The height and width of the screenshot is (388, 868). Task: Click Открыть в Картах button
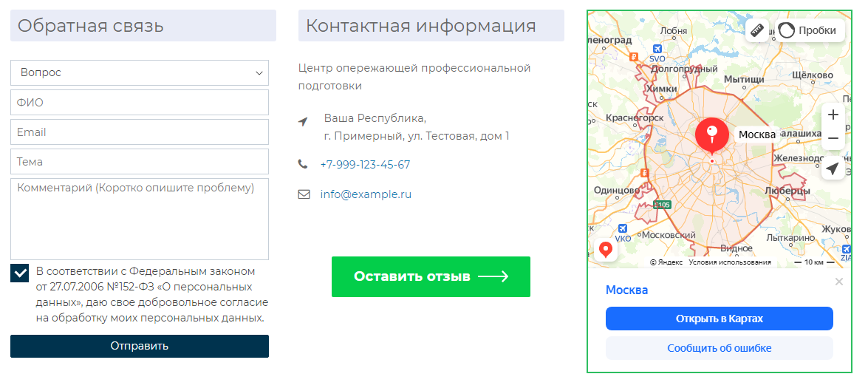[x=719, y=319]
